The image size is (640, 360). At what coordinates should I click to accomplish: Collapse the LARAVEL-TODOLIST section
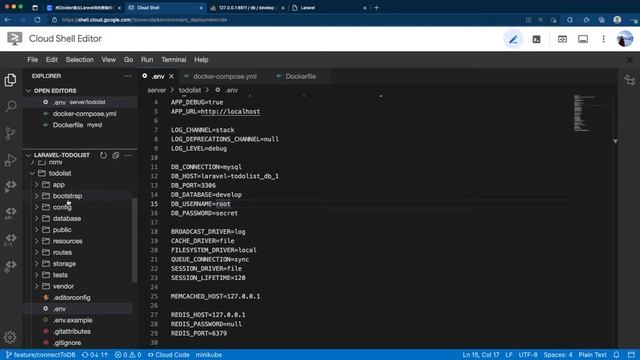pyautogui.click(x=28, y=155)
